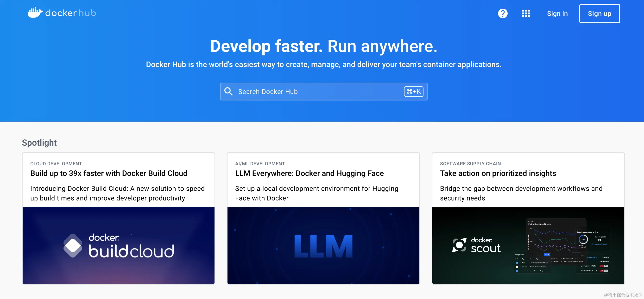This screenshot has height=299, width=644.
Task: Click the ⌘+K shortcut badge
Action: click(x=413, y=91)
